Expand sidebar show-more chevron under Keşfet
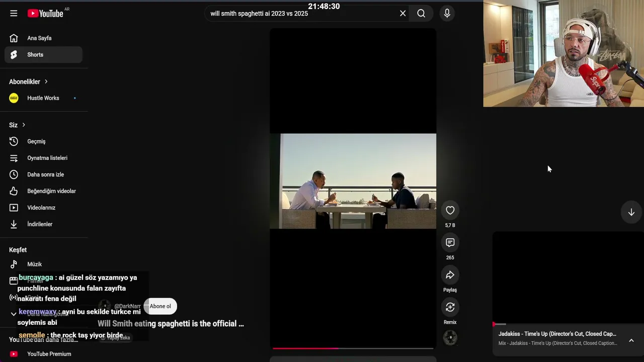Image resolution: width=644 pixels, height=362 pixels. [x=14, y=314]
